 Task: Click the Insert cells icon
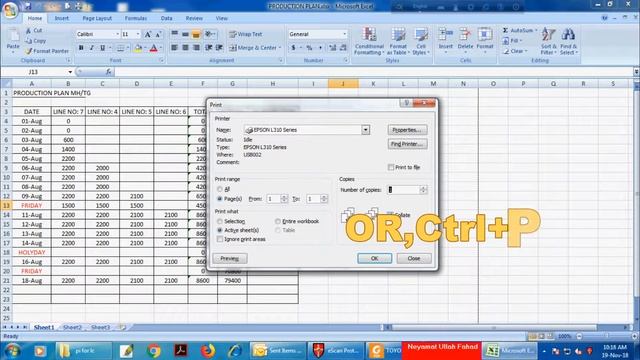(x=446, y=35)
